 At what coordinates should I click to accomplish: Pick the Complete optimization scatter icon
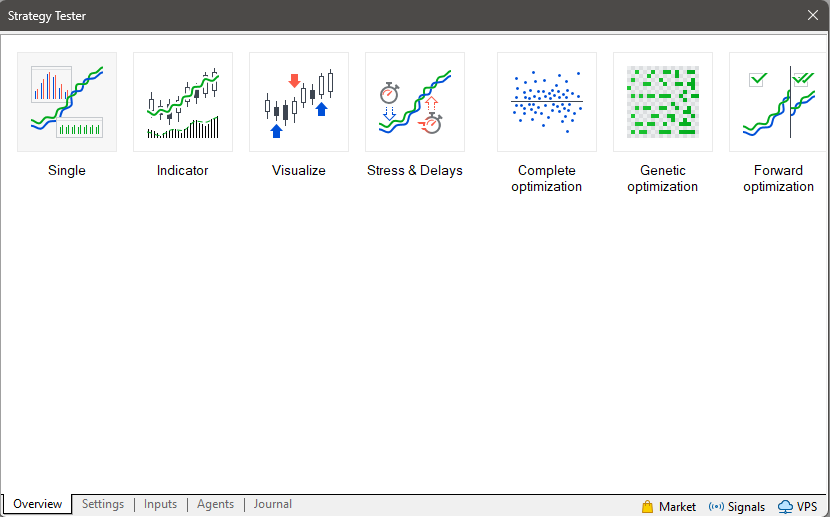click(x=547, y=102)
